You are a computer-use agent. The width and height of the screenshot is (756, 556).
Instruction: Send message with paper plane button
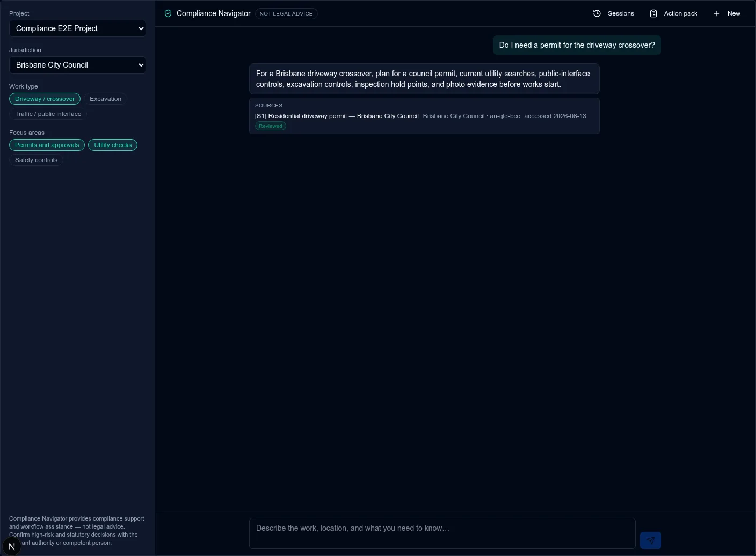(x=651, y=540)
